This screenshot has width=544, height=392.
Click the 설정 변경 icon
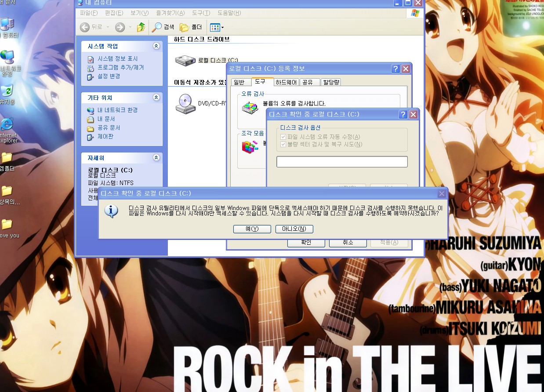[91, 76]
